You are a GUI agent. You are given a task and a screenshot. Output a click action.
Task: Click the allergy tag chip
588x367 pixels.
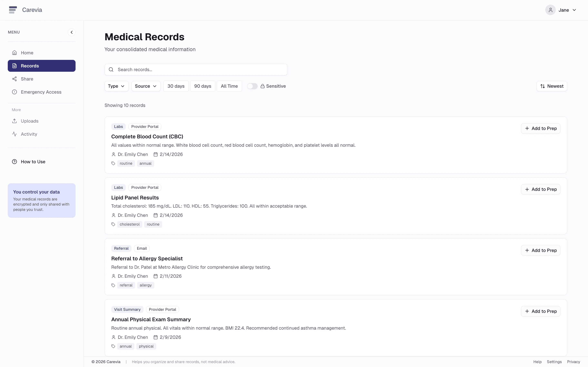tap(146, 285)
